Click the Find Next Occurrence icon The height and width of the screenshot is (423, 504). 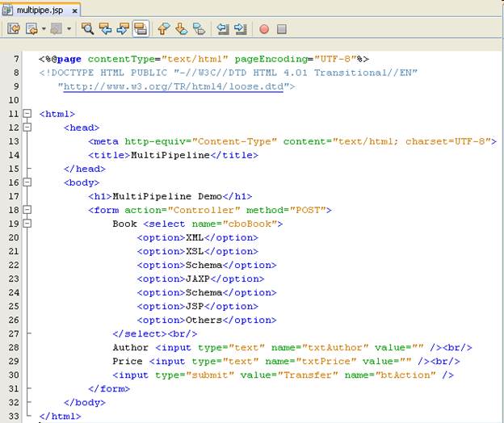click(x=123, y=29)
